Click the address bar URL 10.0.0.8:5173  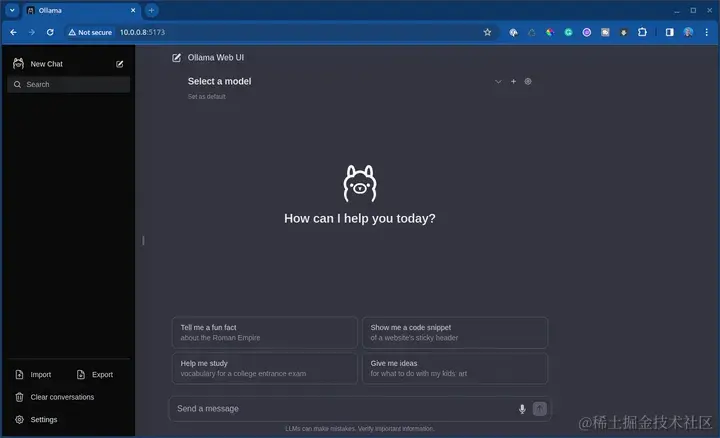(142, 32)
